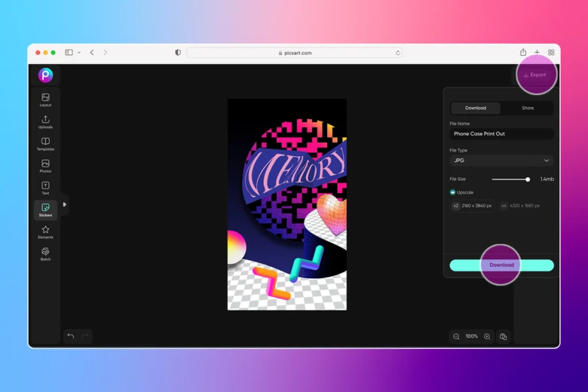Click the Picsart logo icon
Screen dimensions: 588x392
[45, 75]
